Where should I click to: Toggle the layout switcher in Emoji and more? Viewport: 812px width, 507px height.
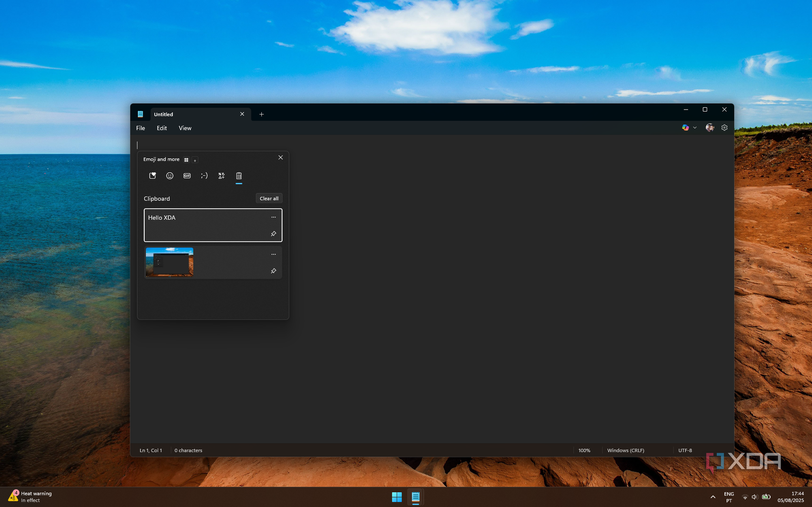pos(187,159)
